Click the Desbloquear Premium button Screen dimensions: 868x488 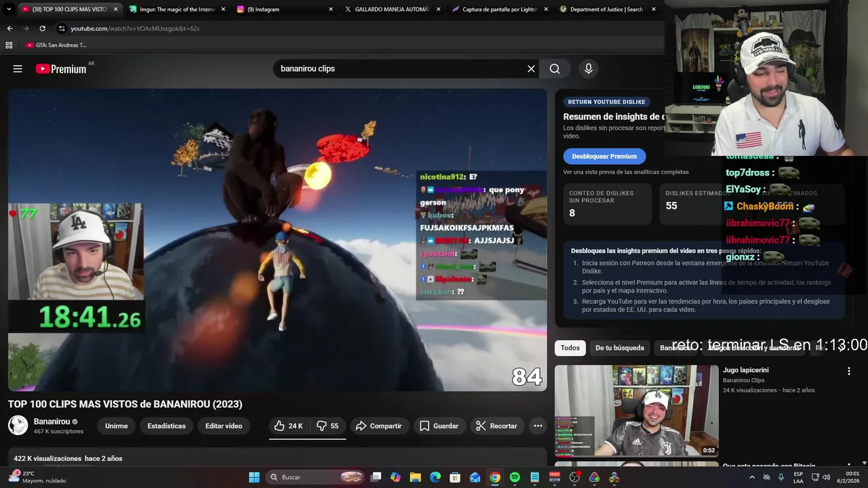[x=604, y=156]
